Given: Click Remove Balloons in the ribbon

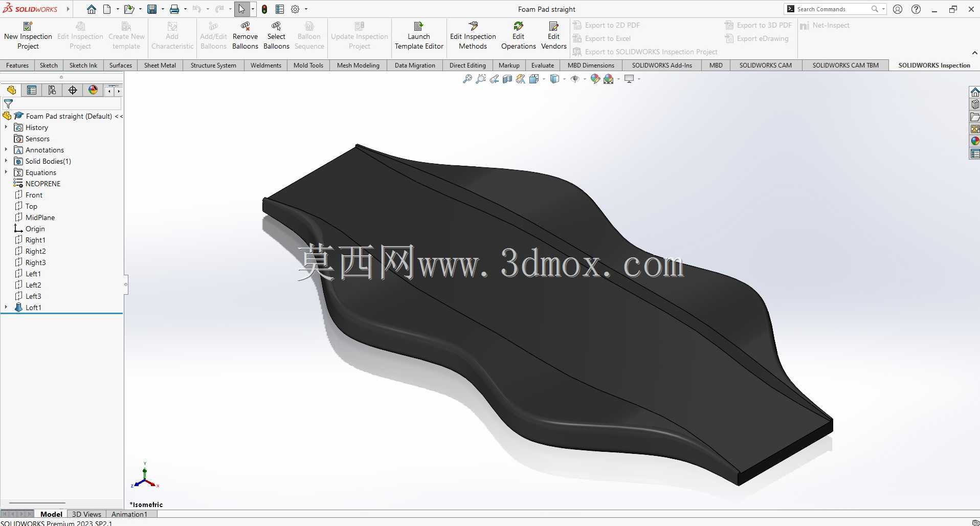Looking at the screenshot, I should tap(246, 35).
